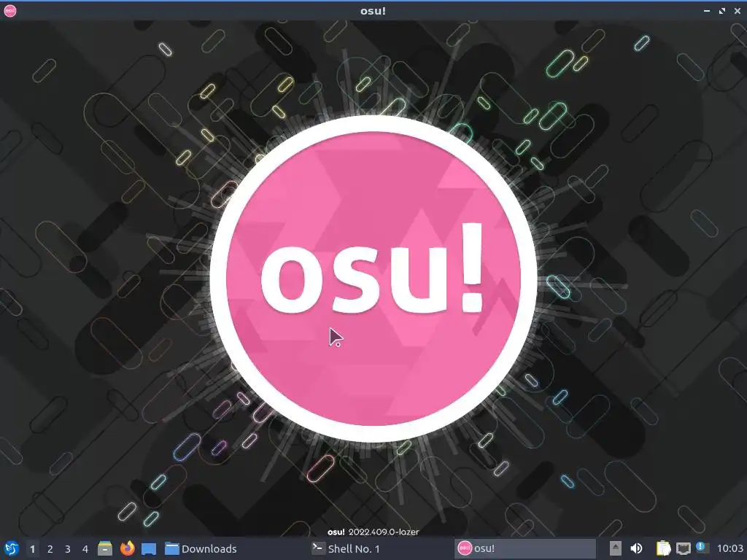Maximize the osu! window
The image size is (747, 560).
tap(722, 10)
